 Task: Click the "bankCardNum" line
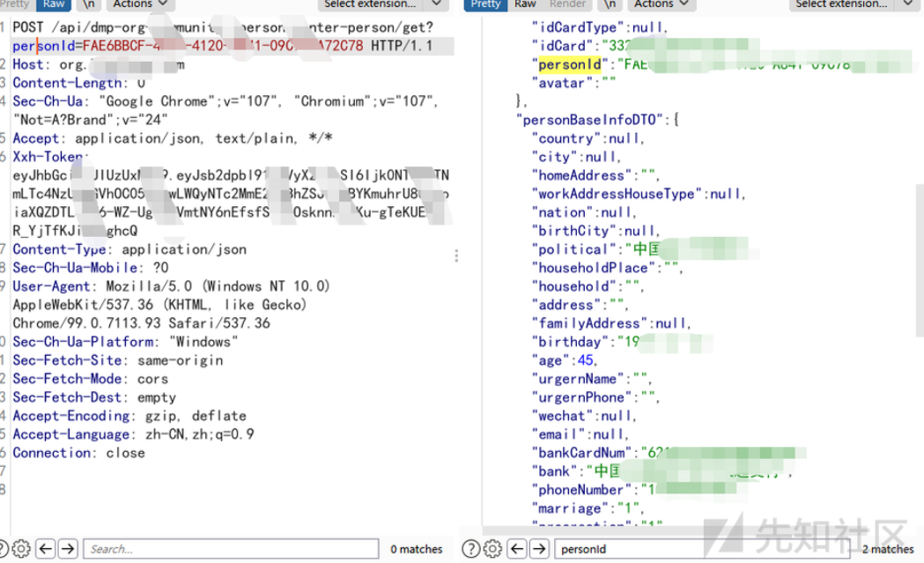[669, 453]
